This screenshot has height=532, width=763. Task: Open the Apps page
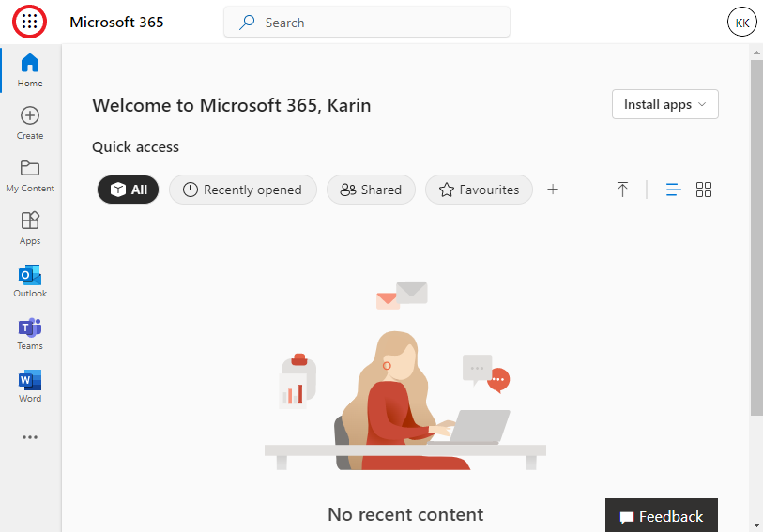click(x=30, y=228)
